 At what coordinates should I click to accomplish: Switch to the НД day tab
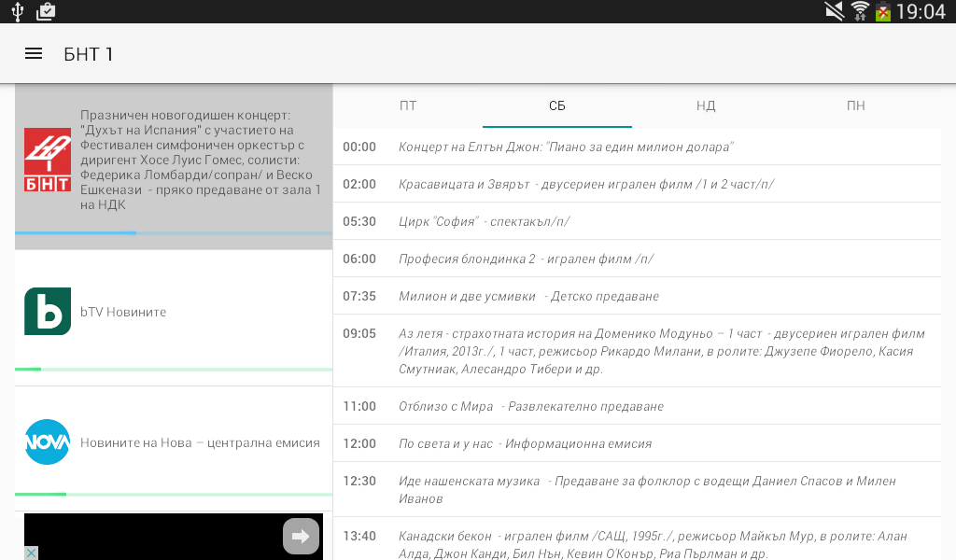706,106
